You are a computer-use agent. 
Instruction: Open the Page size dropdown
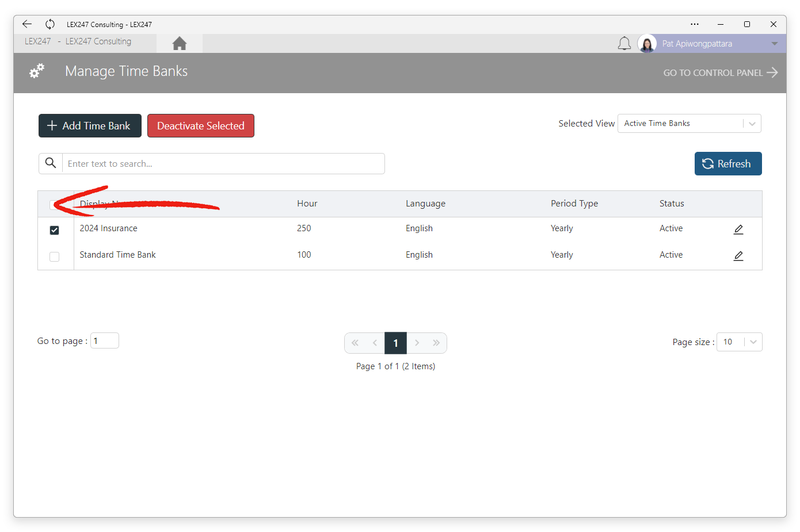(739, 342)
